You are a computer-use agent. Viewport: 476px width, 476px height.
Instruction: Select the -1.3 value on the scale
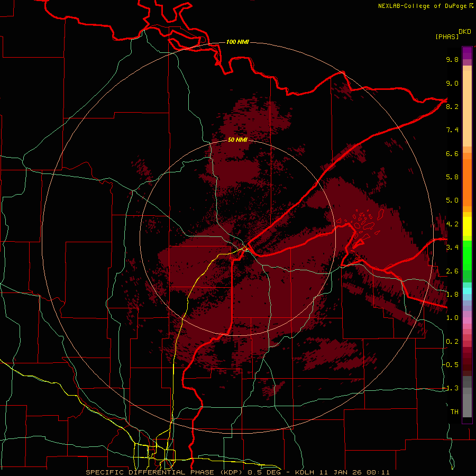coord(451,388)
